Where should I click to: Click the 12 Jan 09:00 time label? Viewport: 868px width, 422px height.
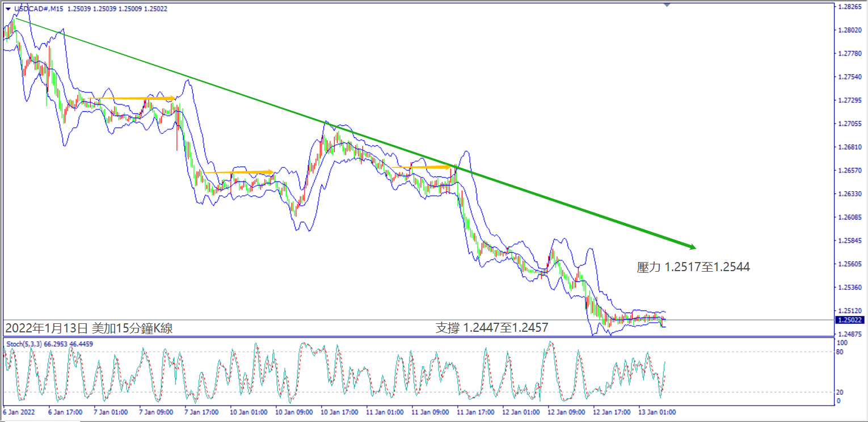pos(566,412)
